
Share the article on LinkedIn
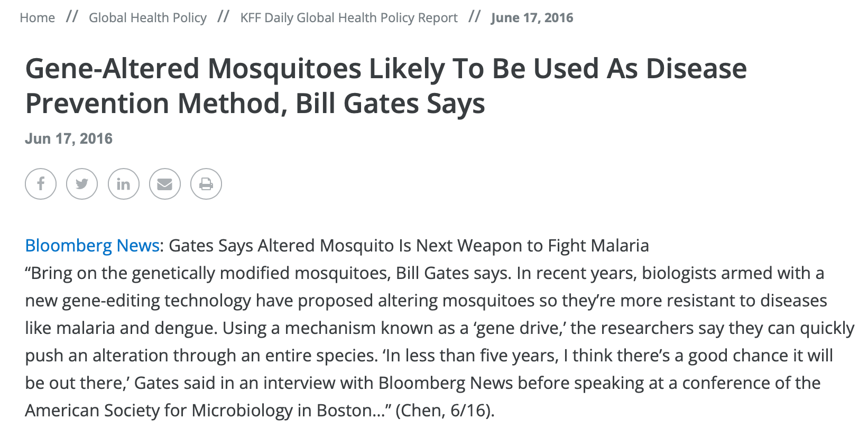[124, 184]
